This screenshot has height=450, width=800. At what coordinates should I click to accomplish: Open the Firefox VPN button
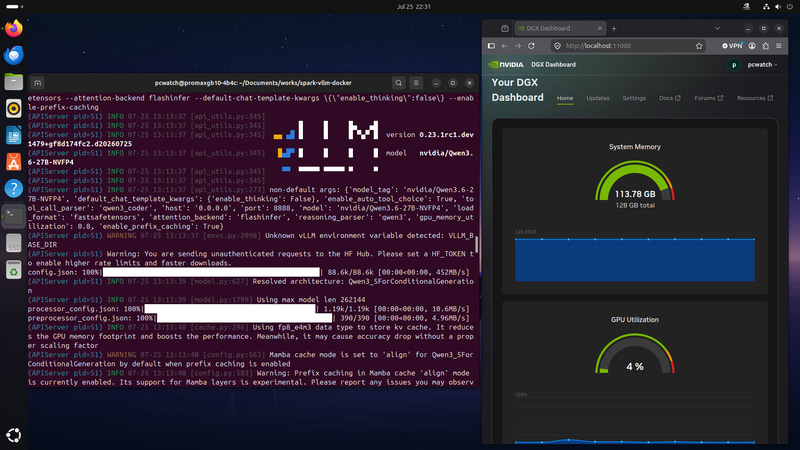[x=732, y=46]
